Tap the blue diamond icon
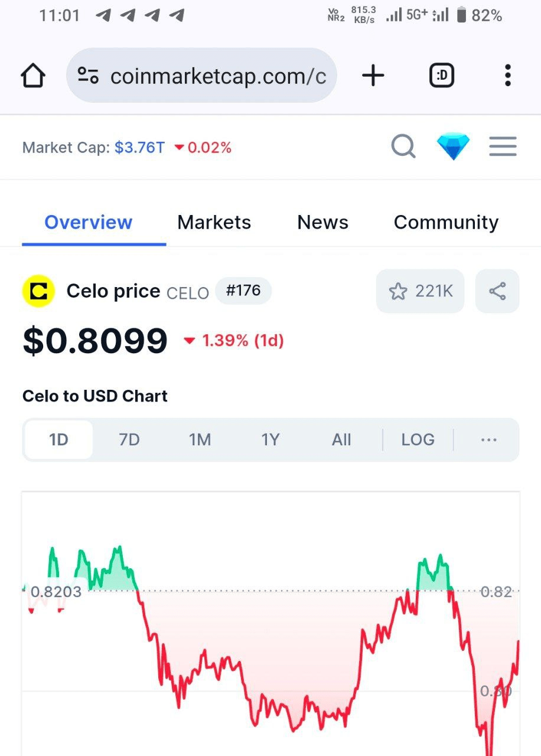This screenshot has width=541, height=756. pyautogui.click(x=453, y=146)
